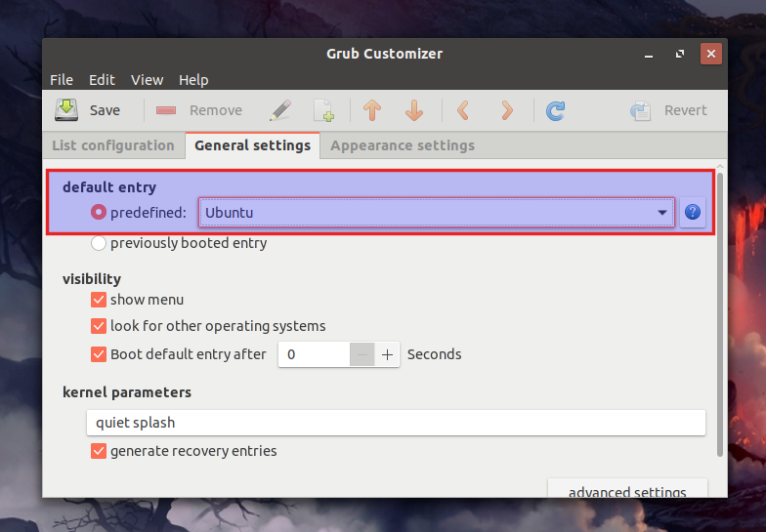Increase boot delay seconds with plus
The width and height of the screenshot is (766, 532).
[x=388, y=354]
